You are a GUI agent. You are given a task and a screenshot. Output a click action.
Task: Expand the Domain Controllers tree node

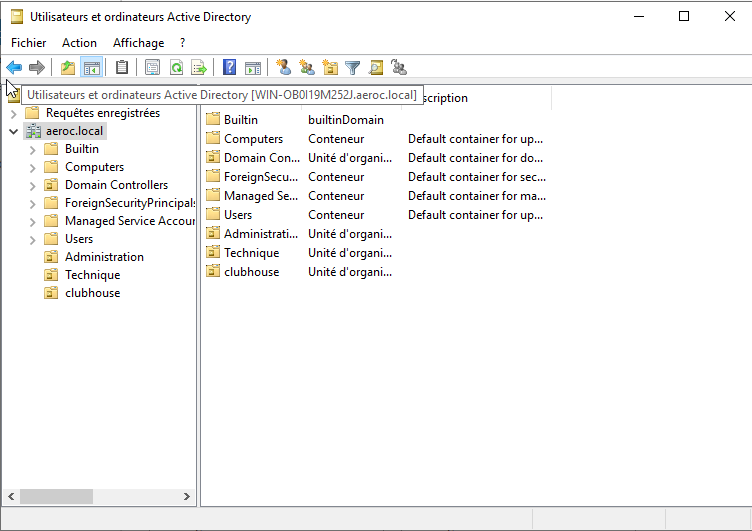tap(32, 185)
